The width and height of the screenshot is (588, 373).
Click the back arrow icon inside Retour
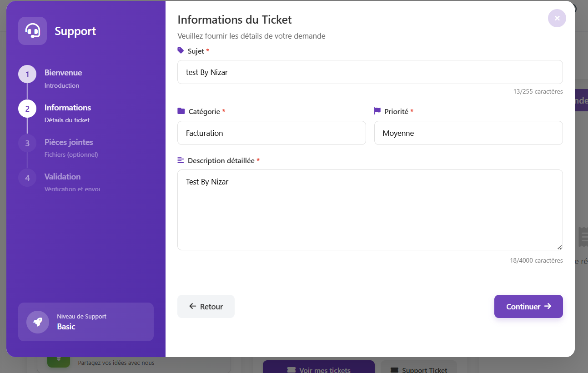pyautogui.click(x=192, y=306)
